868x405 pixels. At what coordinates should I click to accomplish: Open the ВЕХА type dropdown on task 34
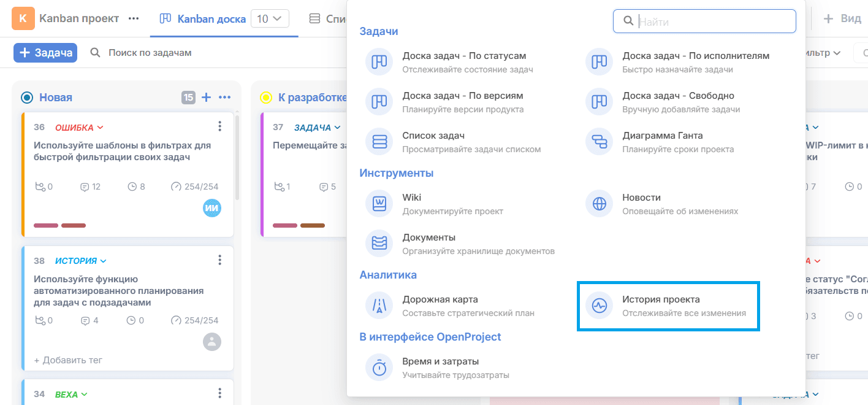(71, 395)
